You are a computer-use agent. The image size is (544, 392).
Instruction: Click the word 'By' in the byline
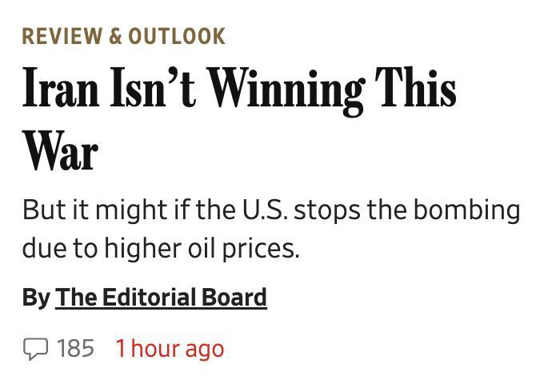pyautogui.click(x=36, y=298)
